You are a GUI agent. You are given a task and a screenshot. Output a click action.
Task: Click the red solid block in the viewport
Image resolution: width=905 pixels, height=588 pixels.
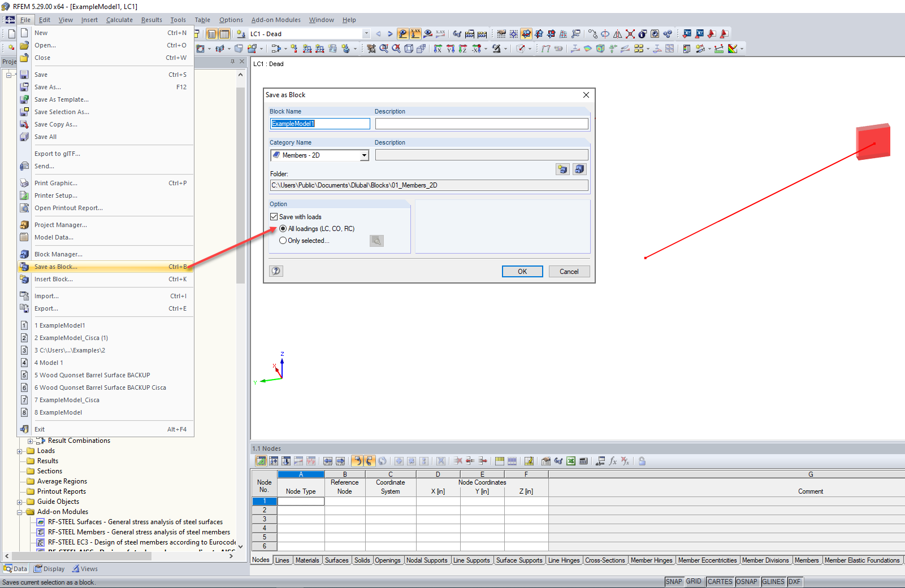(x=872, y=141)
